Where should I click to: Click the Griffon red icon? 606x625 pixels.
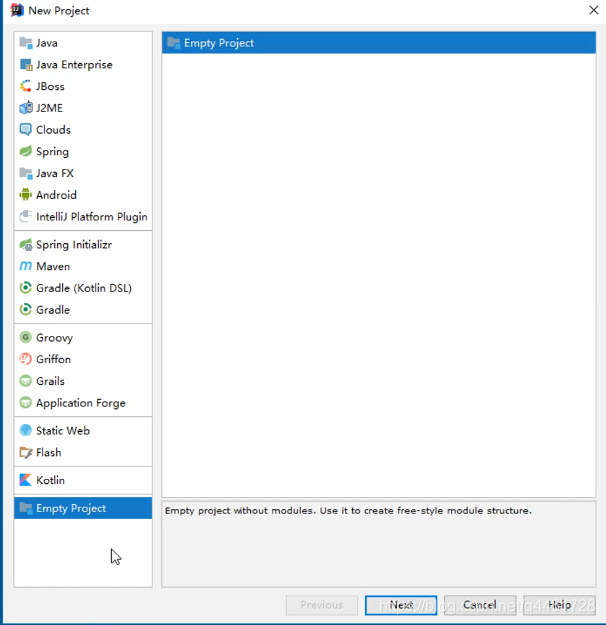26,359
